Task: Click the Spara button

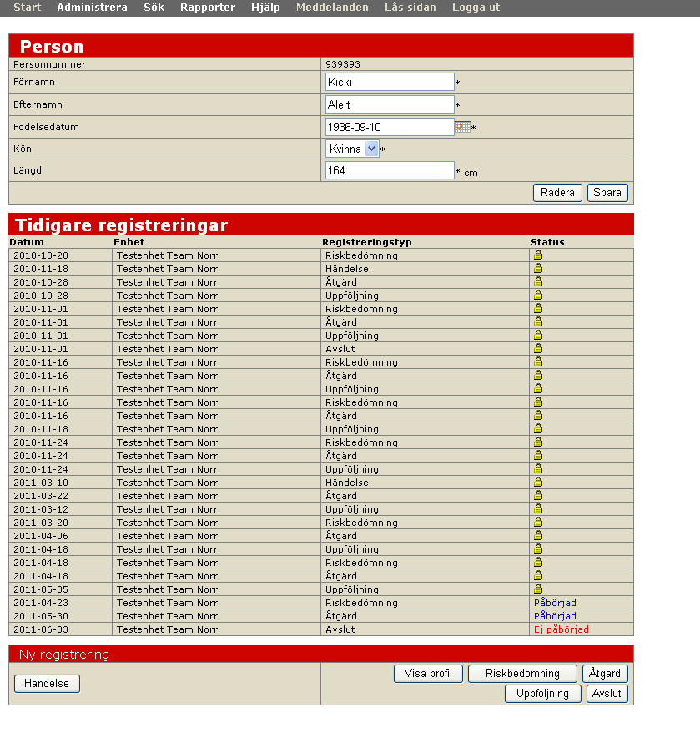Action: tap(607, 193)
